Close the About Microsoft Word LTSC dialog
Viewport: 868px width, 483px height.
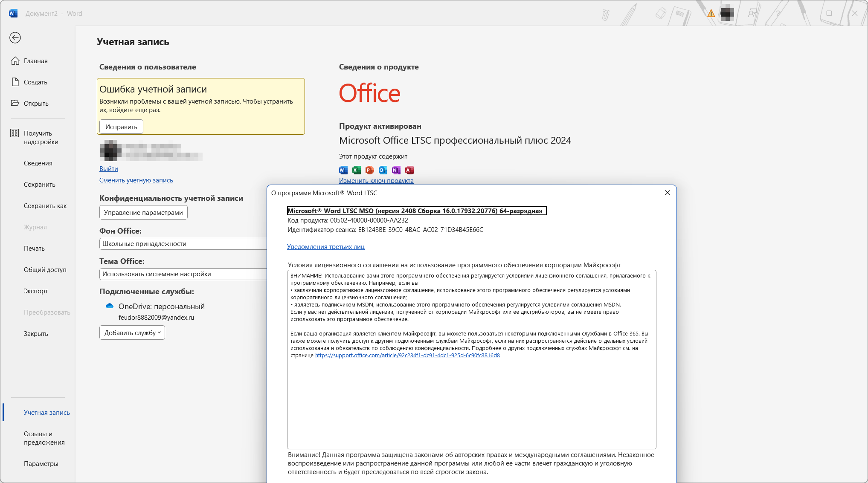tap(668, 193)
